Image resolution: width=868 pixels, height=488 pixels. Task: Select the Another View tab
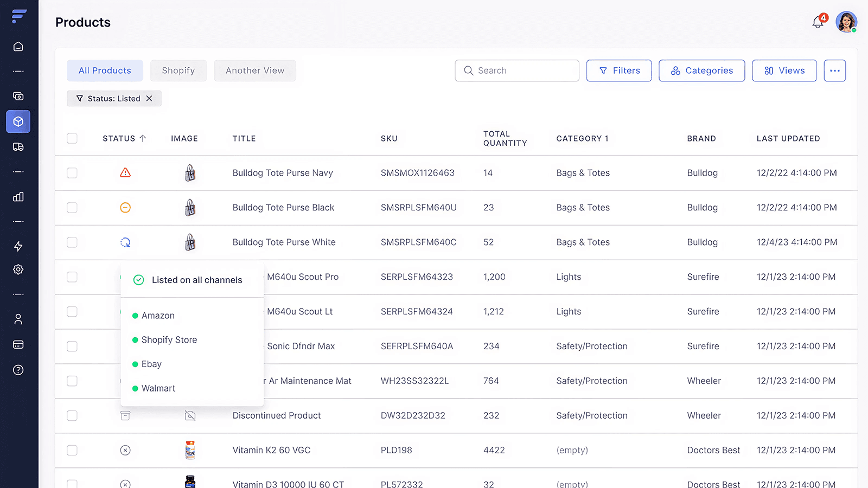(x=254, y=70)
